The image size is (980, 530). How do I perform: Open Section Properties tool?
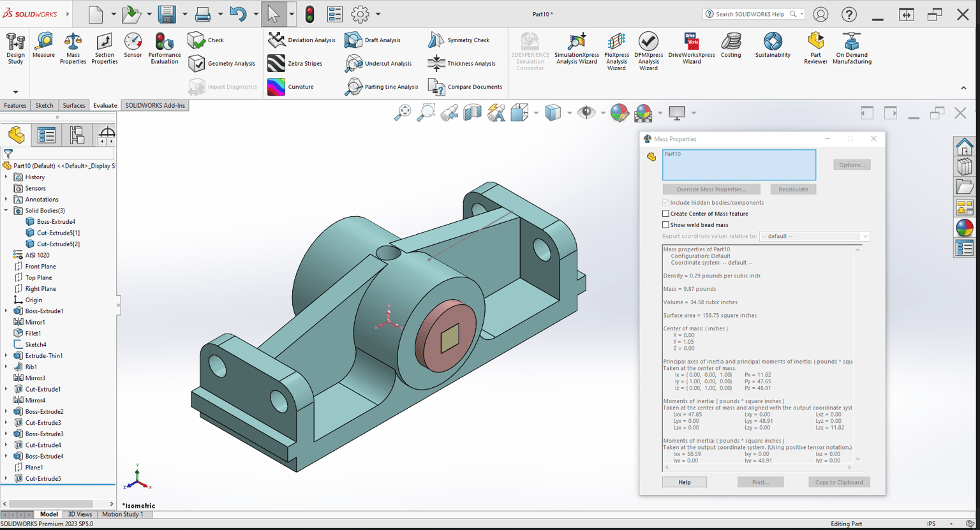105,48
